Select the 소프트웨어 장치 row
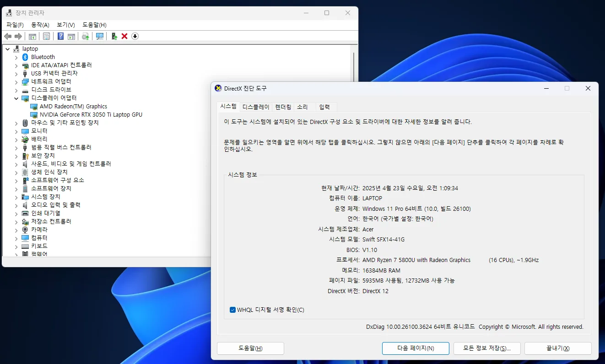The width and height of the screenshot is (605, 364). point(51,188)
